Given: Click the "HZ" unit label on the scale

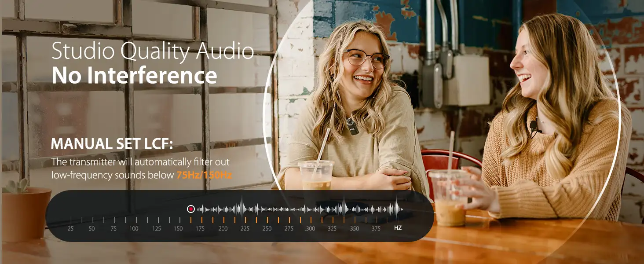Looking at the screenshot, I should pos(398,228).
